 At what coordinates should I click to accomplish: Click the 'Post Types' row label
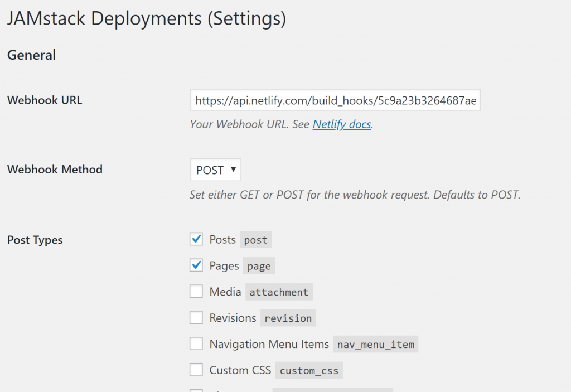[x=35, y=240]
